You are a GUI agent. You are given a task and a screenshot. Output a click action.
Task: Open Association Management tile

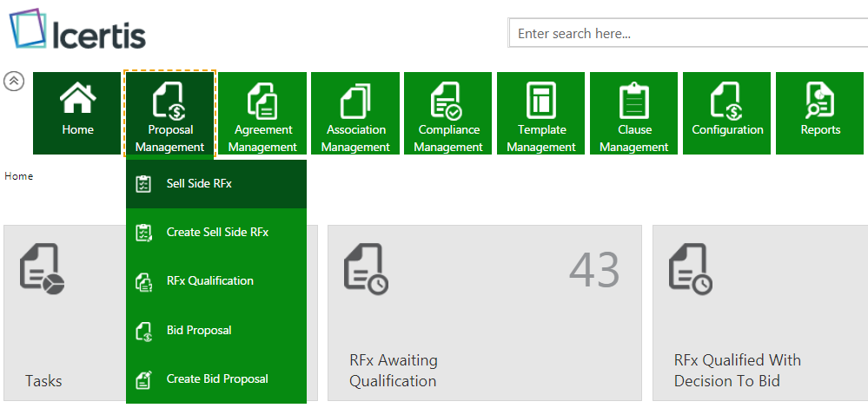pos(355,113)
